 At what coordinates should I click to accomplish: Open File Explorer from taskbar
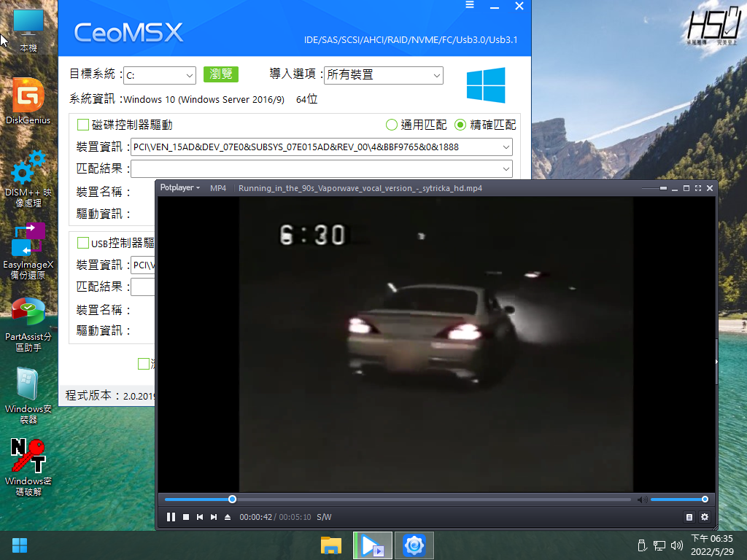(331, 545)
